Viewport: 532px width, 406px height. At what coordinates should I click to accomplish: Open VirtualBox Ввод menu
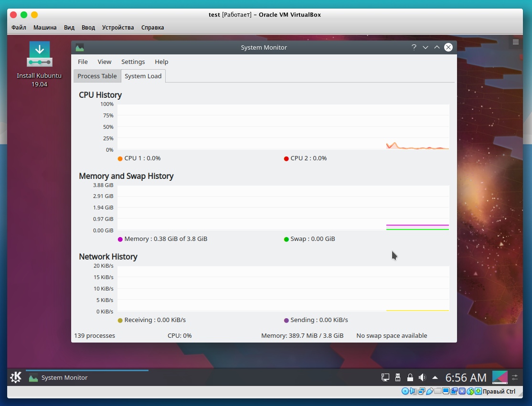(88, 28)
